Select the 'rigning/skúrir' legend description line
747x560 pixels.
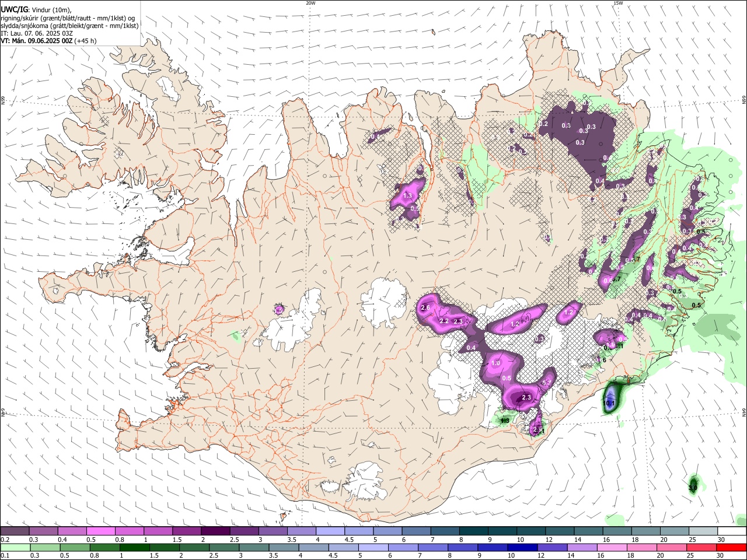[68, 17]
